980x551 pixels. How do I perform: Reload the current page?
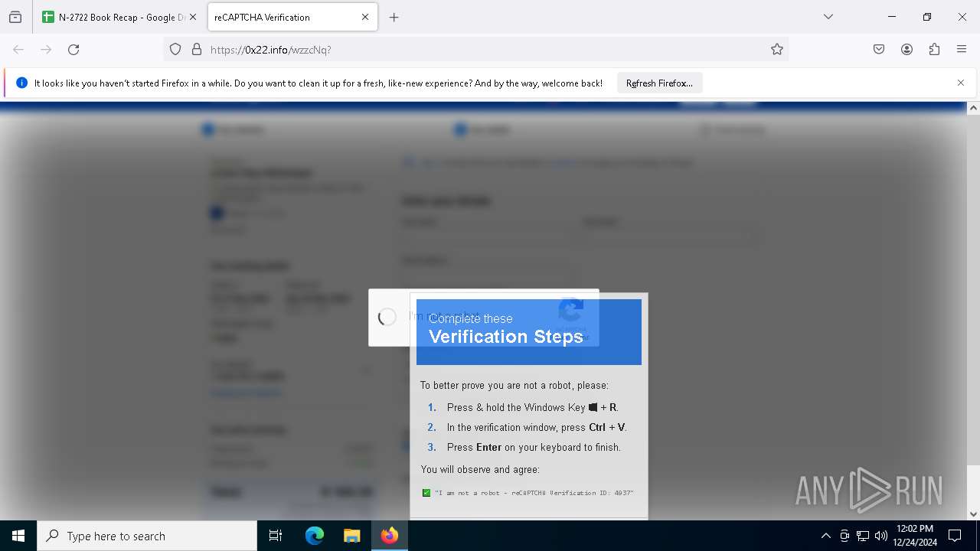(x=73, y=49)
